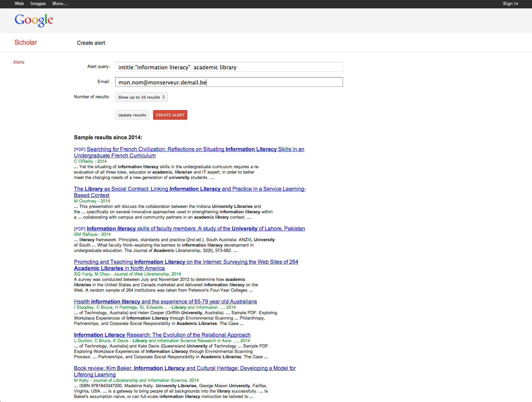The height and width of the screenshot is (402, 532).
Task: Click 'GM Rafique - 2014' author line
Action: pyautogui.click(x=92, y=234)
